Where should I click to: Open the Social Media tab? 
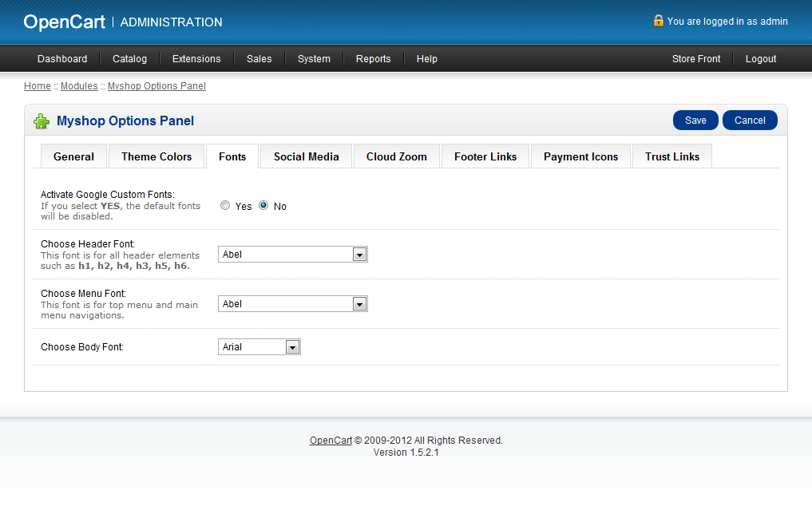tap(306, 156)
